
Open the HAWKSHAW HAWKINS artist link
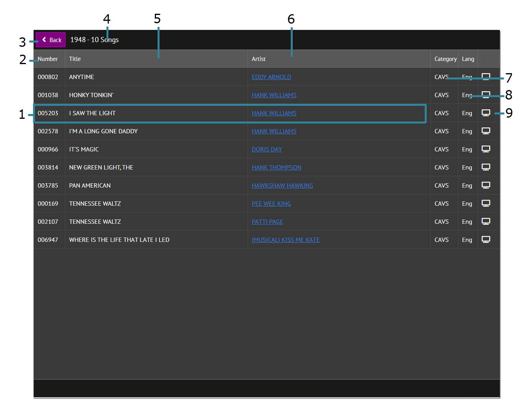(x=282, y=186)
